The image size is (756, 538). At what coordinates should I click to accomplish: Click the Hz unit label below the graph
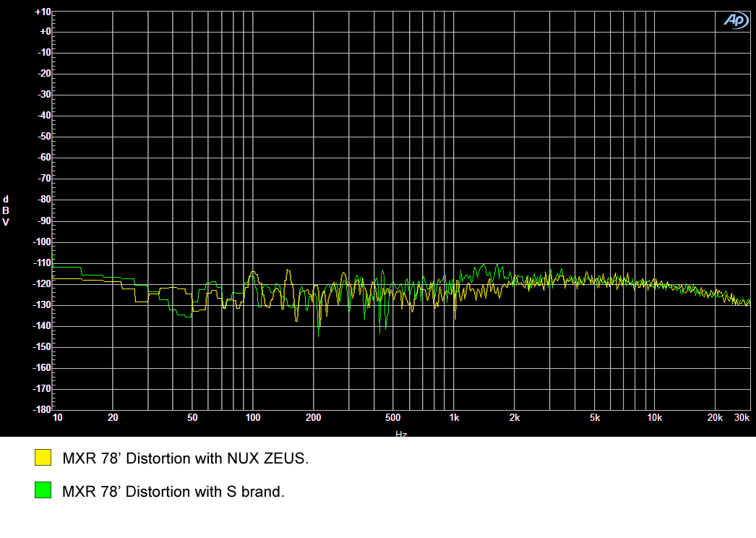tap(401, 434)
